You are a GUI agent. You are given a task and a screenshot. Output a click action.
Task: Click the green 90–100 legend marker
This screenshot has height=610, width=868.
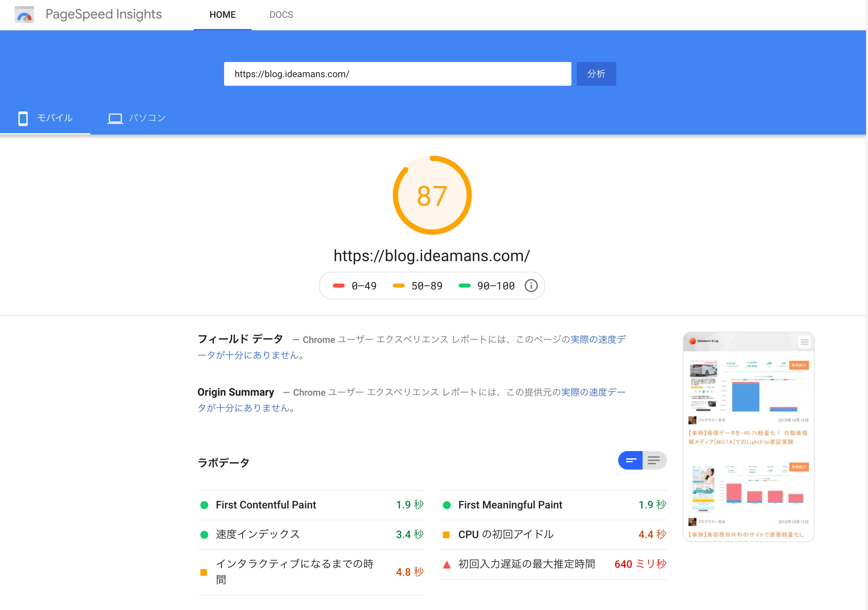coord(464,286)
